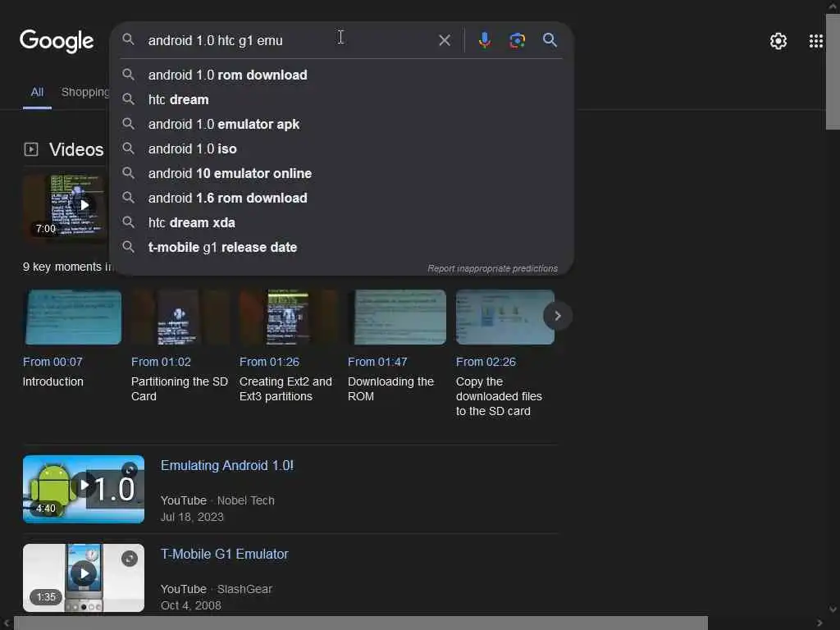The image size is (840, 630).
Task: Click the "Jul 18, 2023" date text
Action: coord(192,517)
